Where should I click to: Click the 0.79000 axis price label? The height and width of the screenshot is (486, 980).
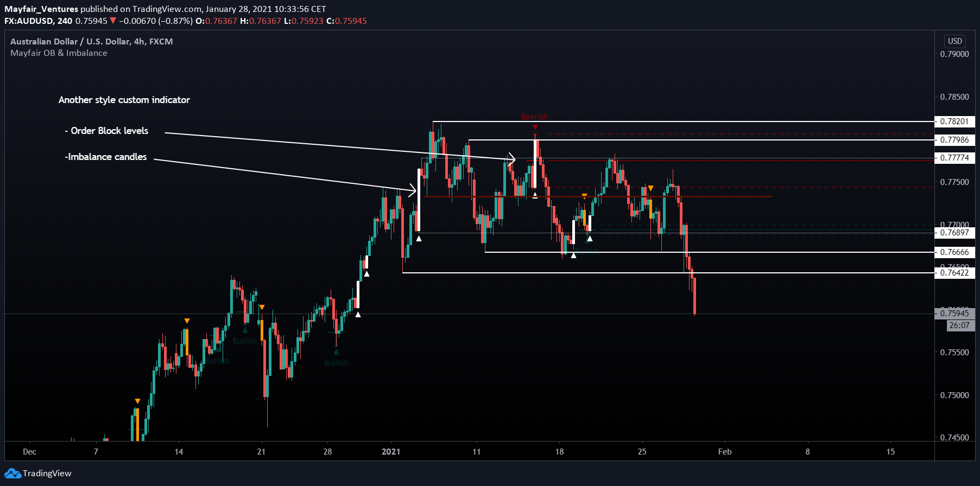954,54
